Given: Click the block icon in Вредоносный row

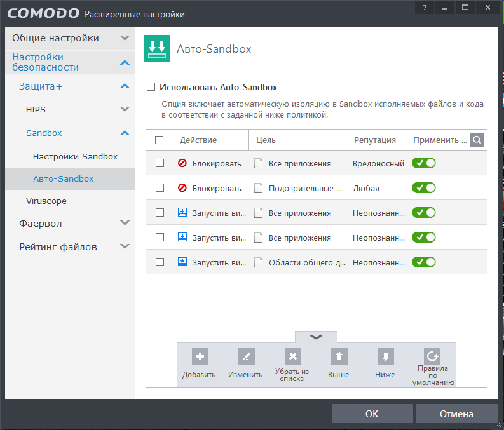Looking at the screenshot, I should [182, 163].
